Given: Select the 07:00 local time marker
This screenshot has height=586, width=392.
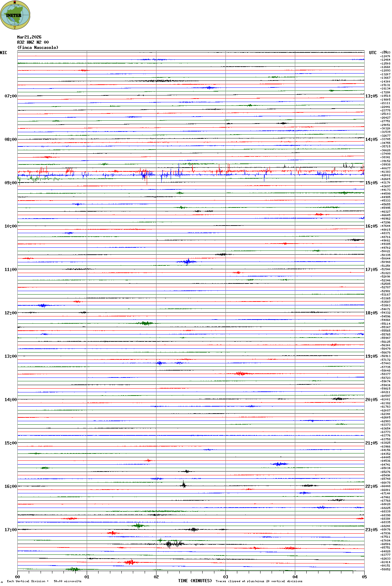Looking at the screenshot, I should tap(10, 96).
